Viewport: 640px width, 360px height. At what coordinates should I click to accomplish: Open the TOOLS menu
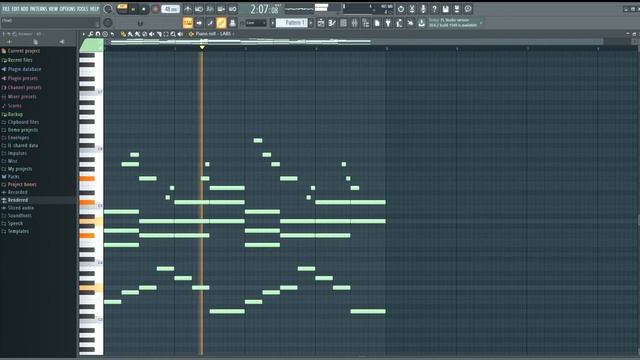click(x=83, y=9)
